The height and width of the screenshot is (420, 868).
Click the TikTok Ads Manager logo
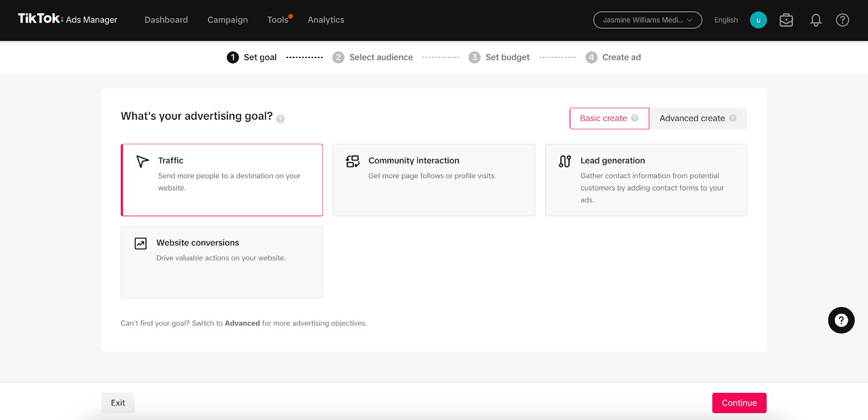67,20
